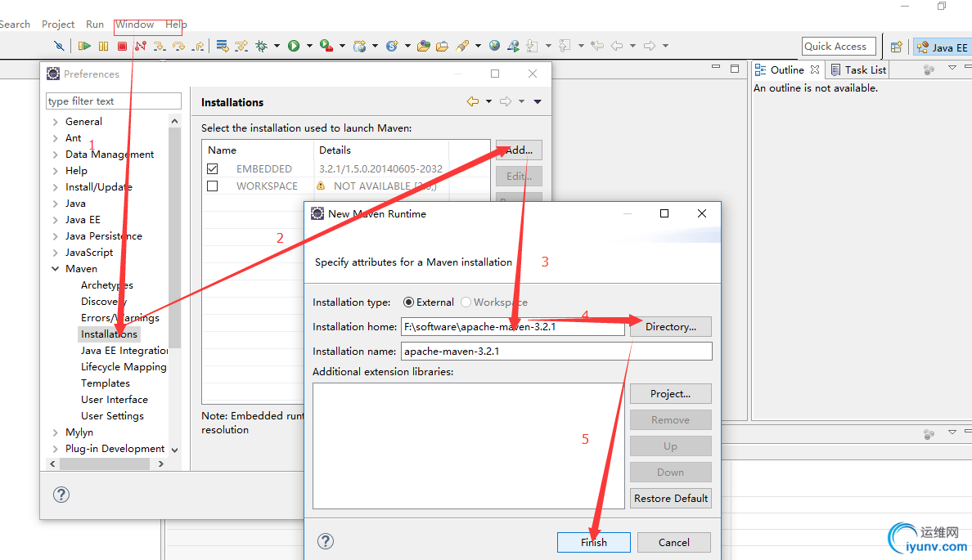972x560 pixels.
Task: Click the Finish button
Action: 594,542
